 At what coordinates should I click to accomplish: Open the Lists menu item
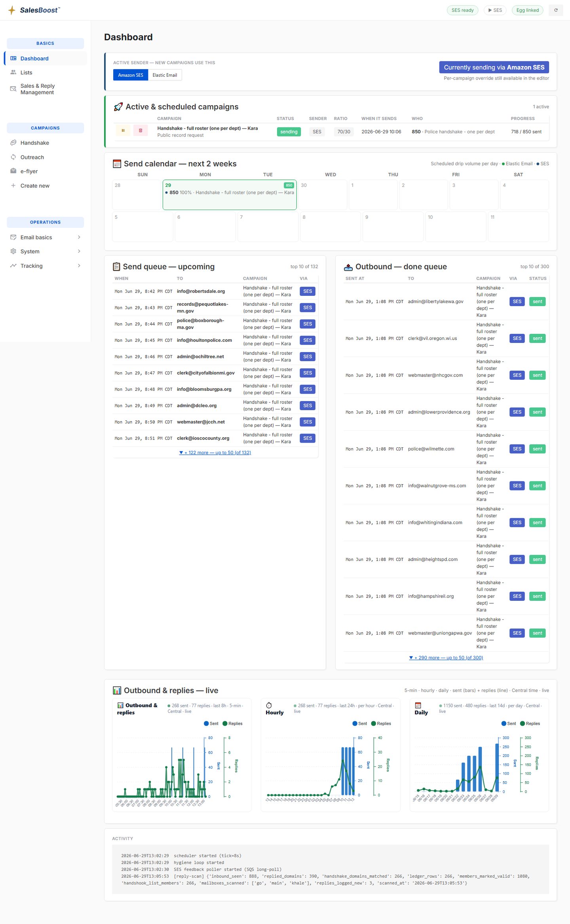tap(46, 72)
